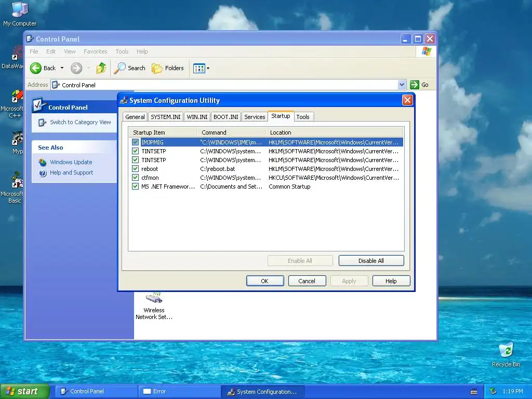
Task: Click the Disable All button
Action: pos(371,261)
